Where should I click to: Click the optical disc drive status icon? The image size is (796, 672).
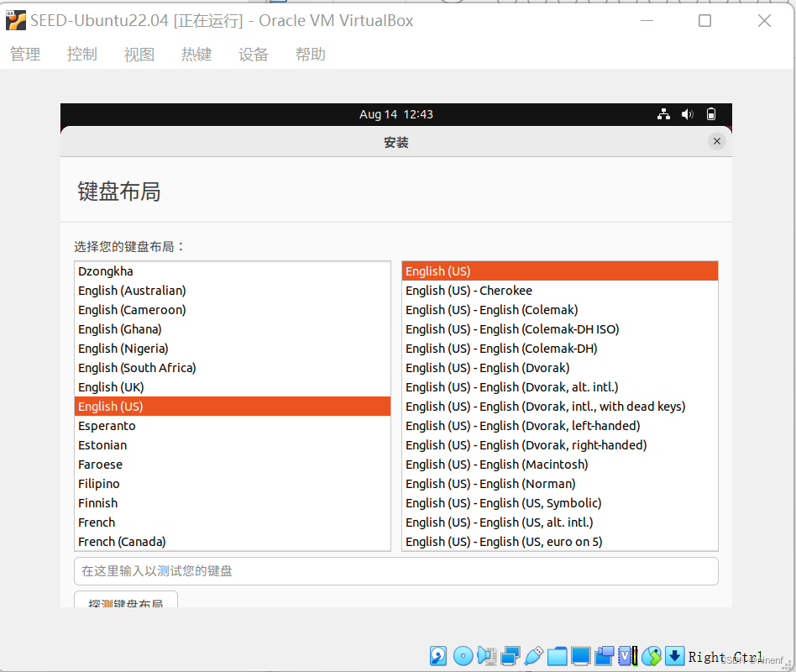click(x=463, y=656)
